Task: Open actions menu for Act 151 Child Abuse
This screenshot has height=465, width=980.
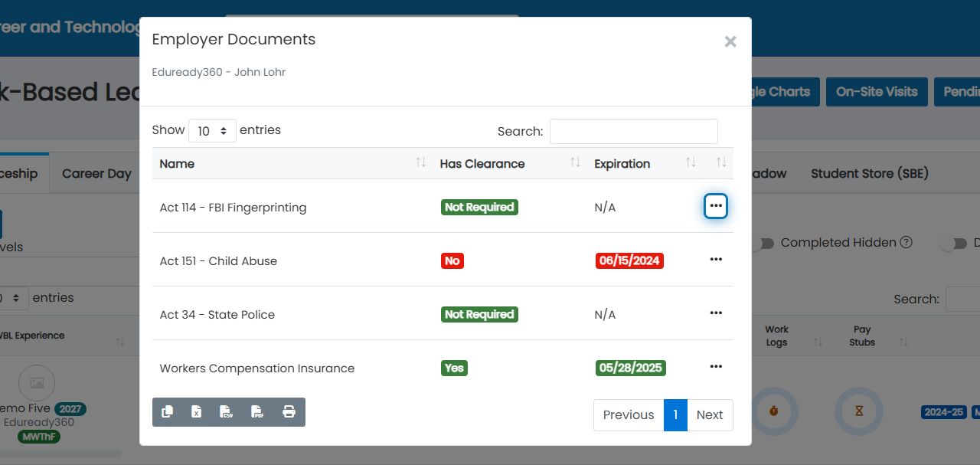Action: (716, 260)
